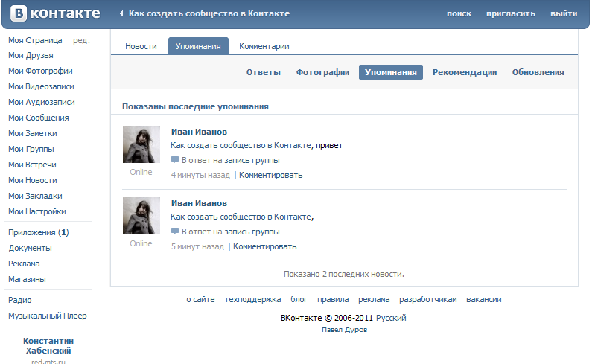Click Комментировать on the 4 минуты назад post
The width and height of the screenshot is (595, 364).
coord(270,175)
